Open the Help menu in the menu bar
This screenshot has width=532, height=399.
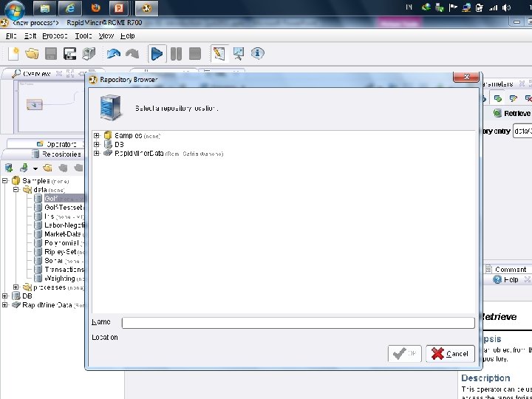128,36
